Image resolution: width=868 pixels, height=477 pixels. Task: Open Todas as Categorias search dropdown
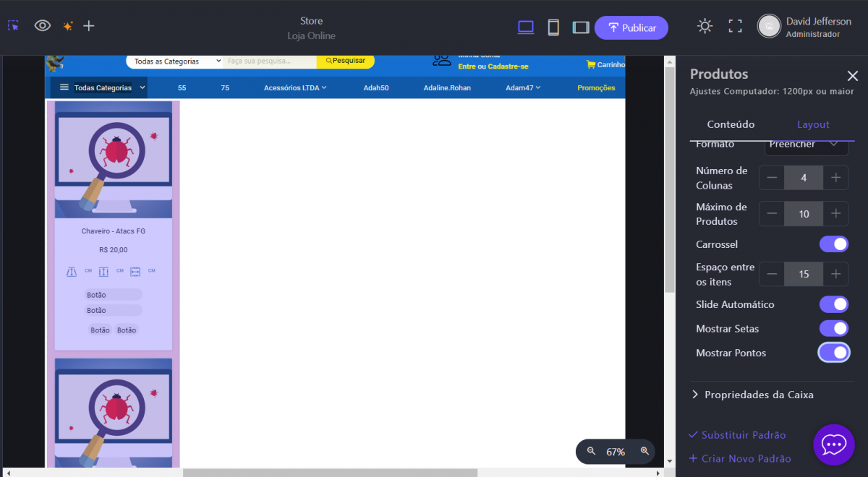tap(177, 61)
